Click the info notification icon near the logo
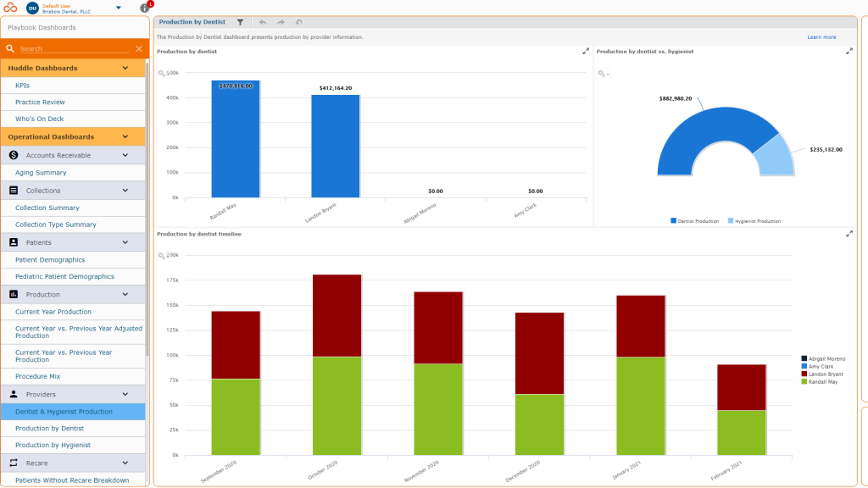Screen dimensions: 868x488 point(144,8)
